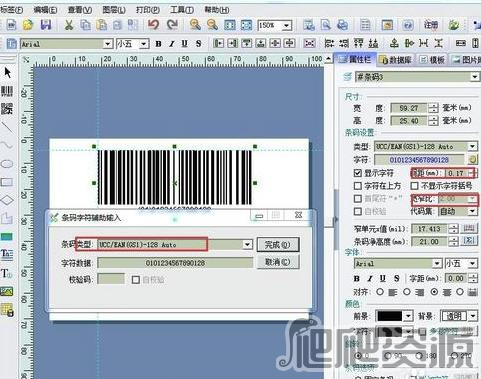Image resolution: width=481 pixels, height=379 pixels.
Task: Open the barcode type dropdown in properties panel
Action: [x=472, y=146]
